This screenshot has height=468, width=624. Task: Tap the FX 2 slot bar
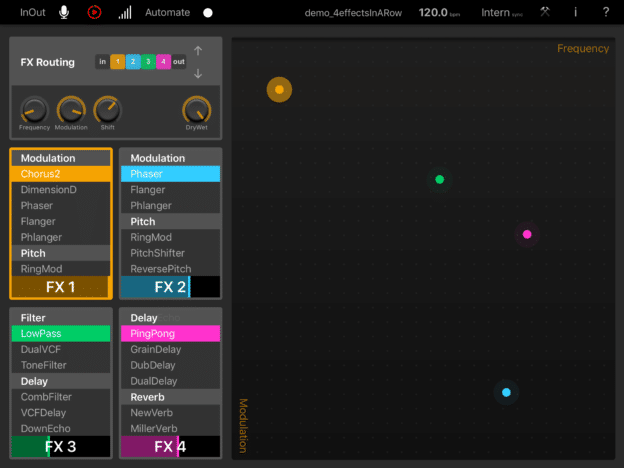(x=170, y=287)
